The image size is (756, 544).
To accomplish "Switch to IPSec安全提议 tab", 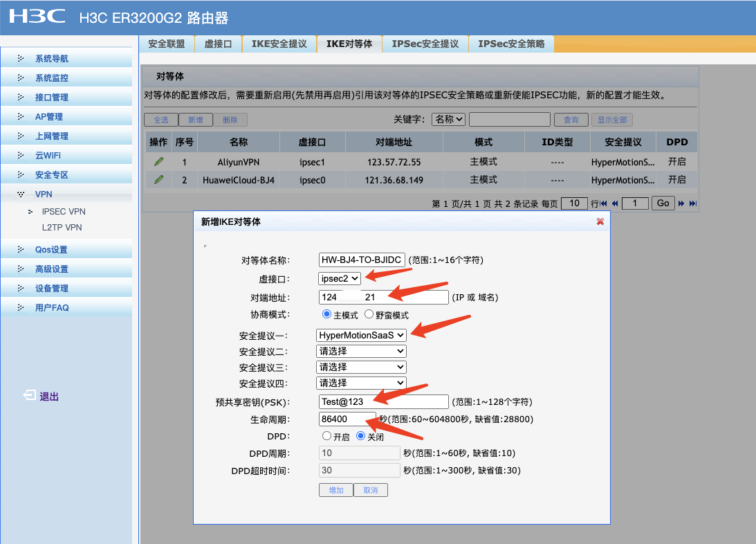I will (425, 44).
